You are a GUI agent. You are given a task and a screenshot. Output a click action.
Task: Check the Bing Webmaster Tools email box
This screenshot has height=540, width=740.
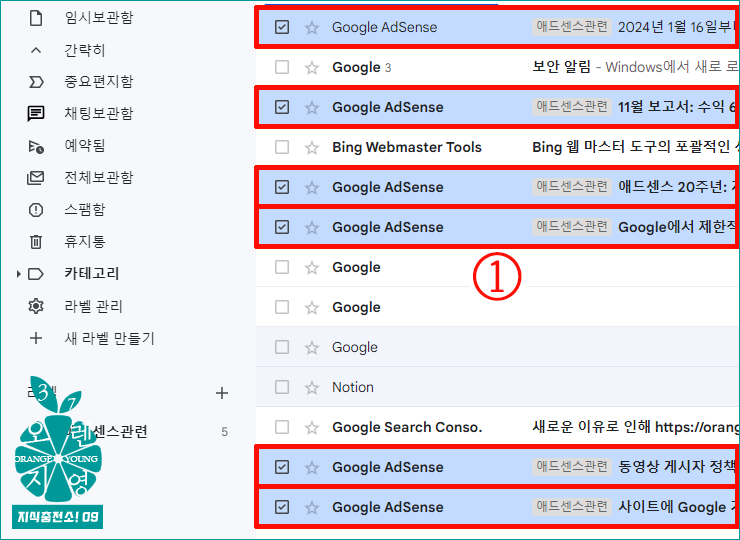coord(282,147)
